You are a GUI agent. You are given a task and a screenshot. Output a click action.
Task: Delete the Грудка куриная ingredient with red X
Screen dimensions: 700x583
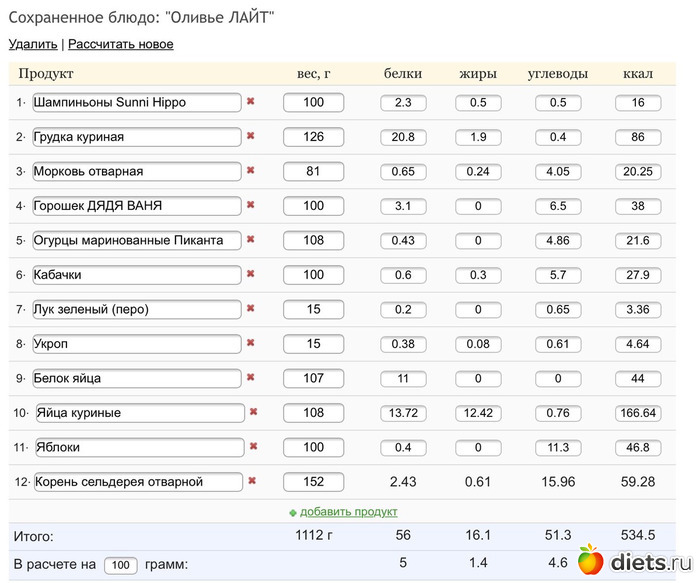tap(251, 136)
